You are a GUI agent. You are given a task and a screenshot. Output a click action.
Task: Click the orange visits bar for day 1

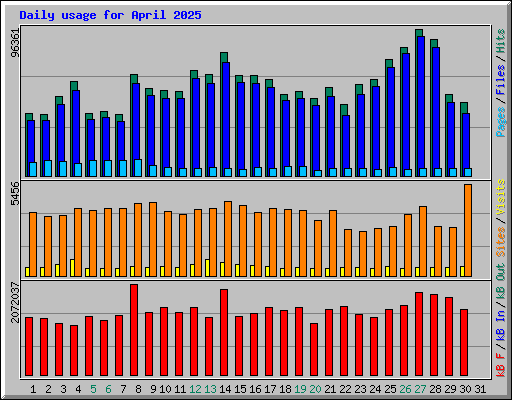click(x=33, y=244)
